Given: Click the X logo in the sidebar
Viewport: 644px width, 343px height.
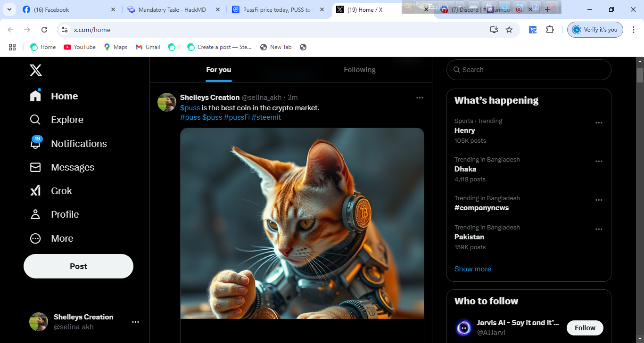Looking at the screenshot, I should (36, 70).
